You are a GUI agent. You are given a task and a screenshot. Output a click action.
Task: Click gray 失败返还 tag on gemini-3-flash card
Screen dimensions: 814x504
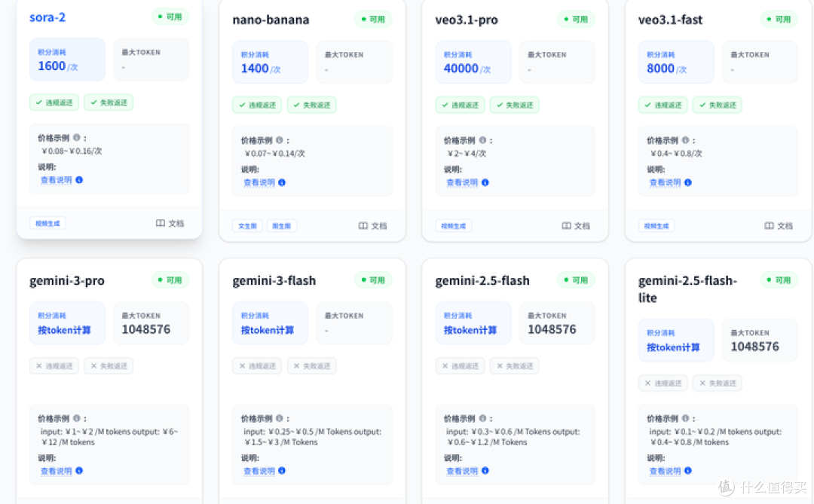[x=311, y=366]
